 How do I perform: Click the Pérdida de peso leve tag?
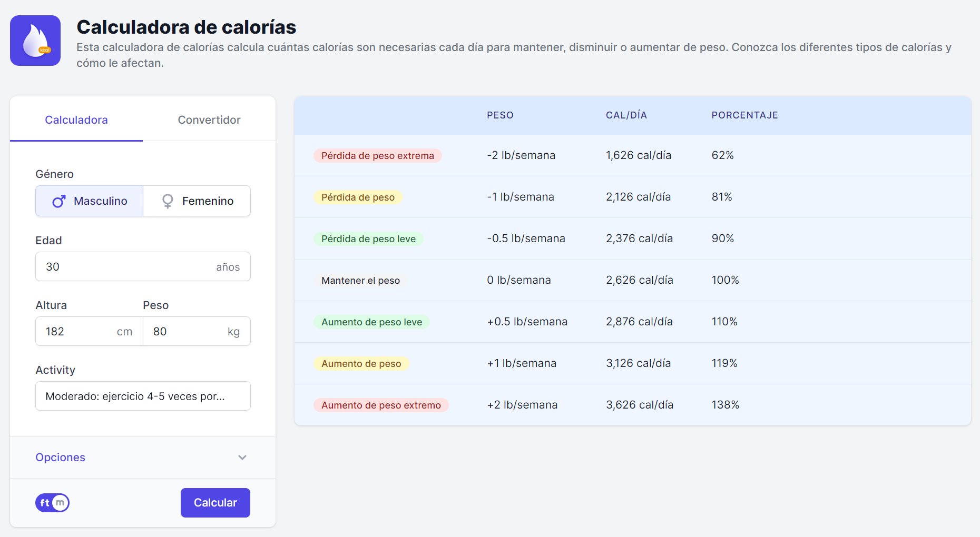(368, 239)
